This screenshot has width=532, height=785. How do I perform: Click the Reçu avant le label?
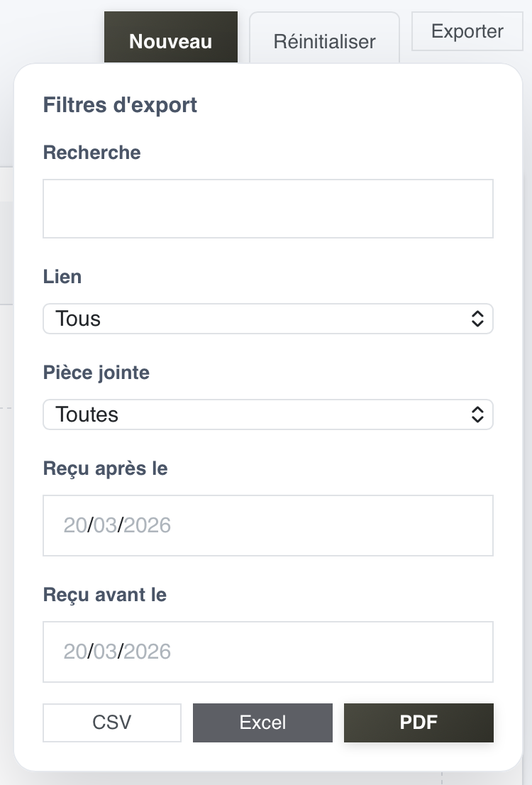tap(105, 594)
